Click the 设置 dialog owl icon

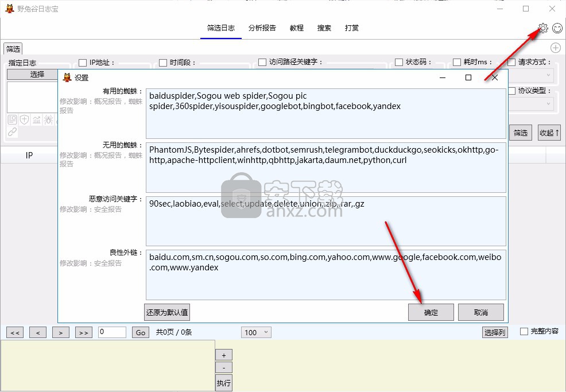point(67,77)
